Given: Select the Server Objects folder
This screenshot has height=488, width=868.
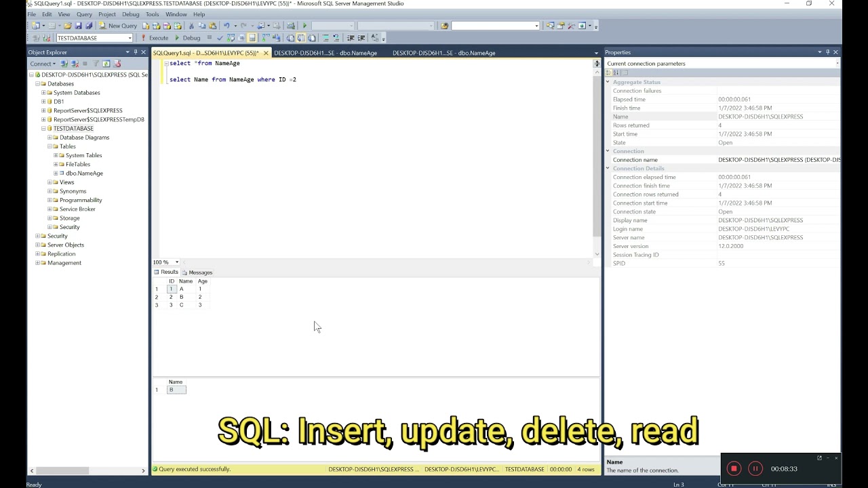Looking at the screenshot, I should [x=66, y=245].
